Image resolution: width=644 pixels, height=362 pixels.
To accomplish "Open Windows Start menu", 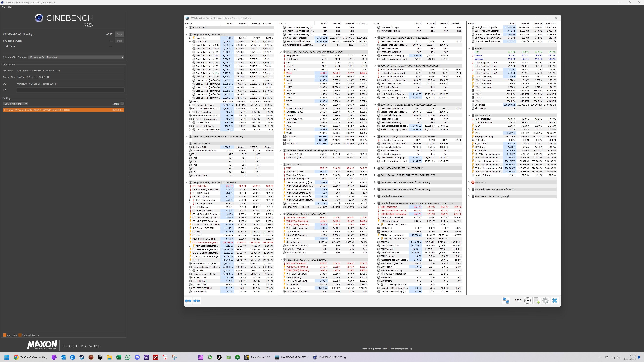I will (7, 357).
